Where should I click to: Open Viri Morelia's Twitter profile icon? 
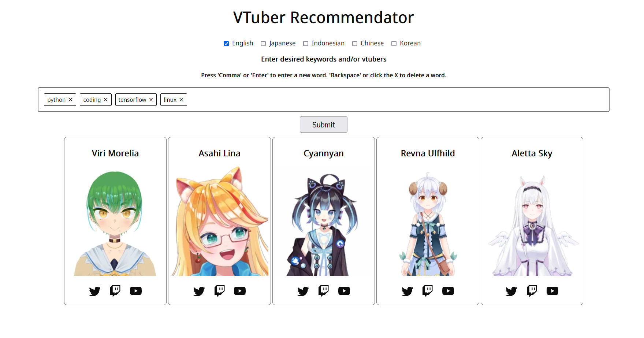coord(95,291)
